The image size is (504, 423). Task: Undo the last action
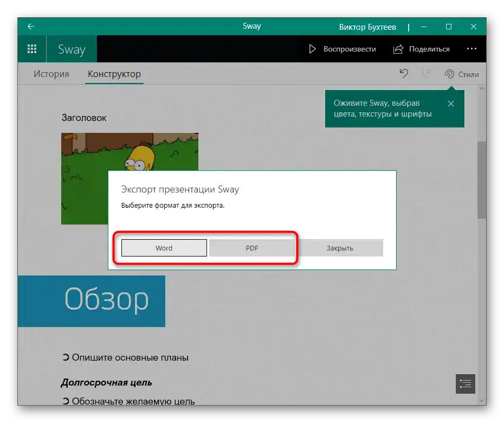pyautogui.click(x=404, y=74)
